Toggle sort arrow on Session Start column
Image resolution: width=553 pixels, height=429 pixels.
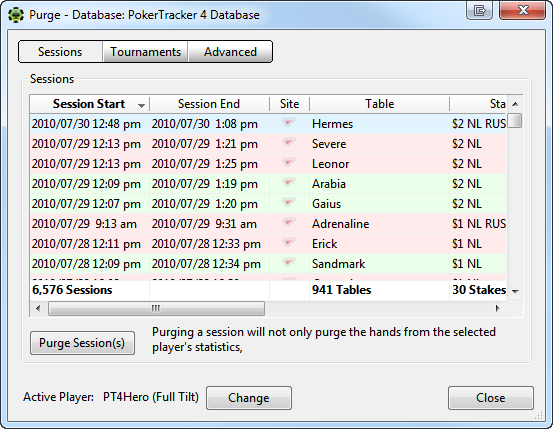(141, 105)
